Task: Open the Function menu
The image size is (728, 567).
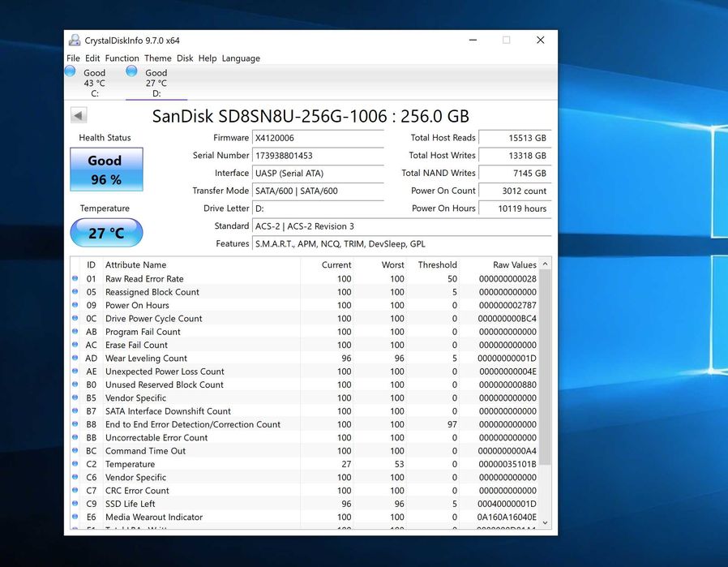Action: (x=122, y=58)
